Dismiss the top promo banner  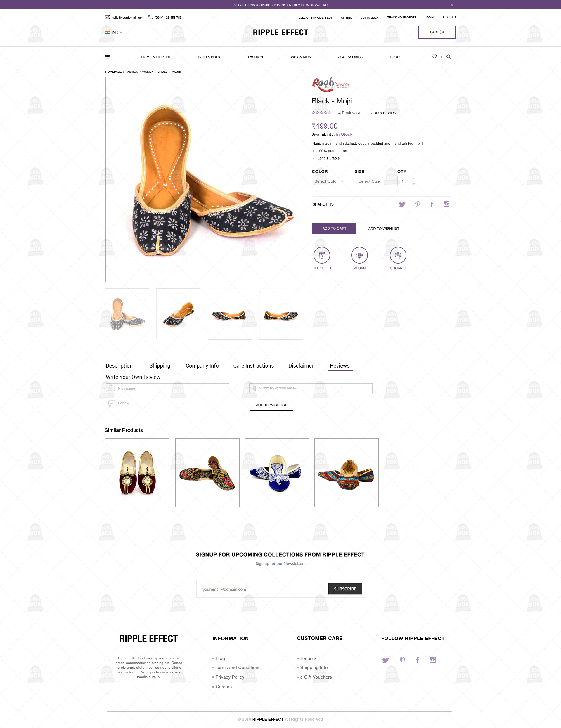tap(452, 5)
